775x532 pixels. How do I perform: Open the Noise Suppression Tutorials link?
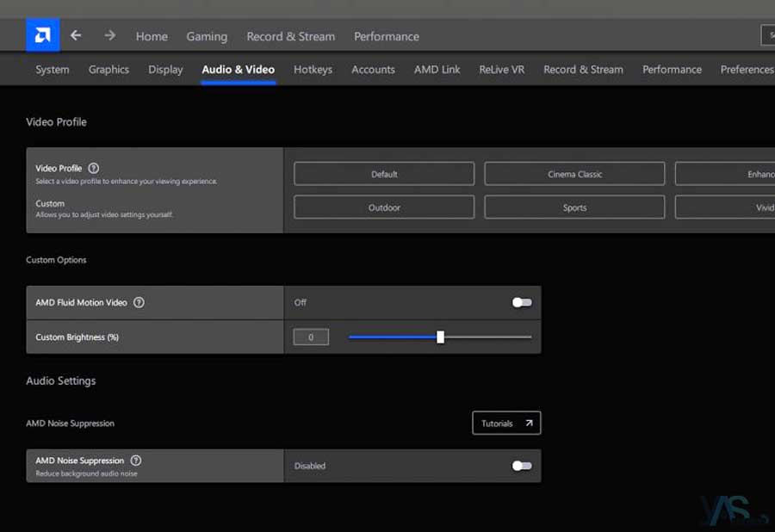[506, 424]
